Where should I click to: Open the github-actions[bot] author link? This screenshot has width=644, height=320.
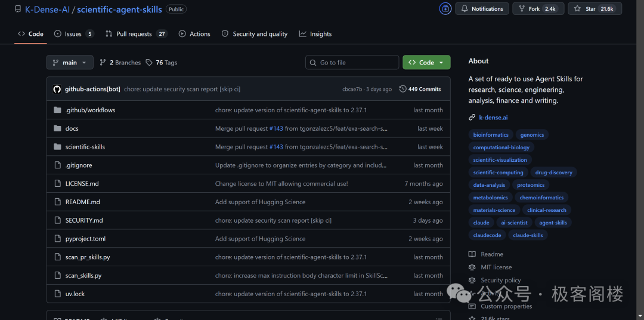coord(93,89)
